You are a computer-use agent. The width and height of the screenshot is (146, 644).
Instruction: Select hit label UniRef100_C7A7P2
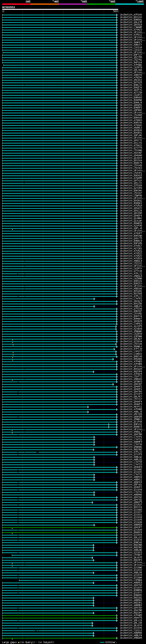[131, 299]
